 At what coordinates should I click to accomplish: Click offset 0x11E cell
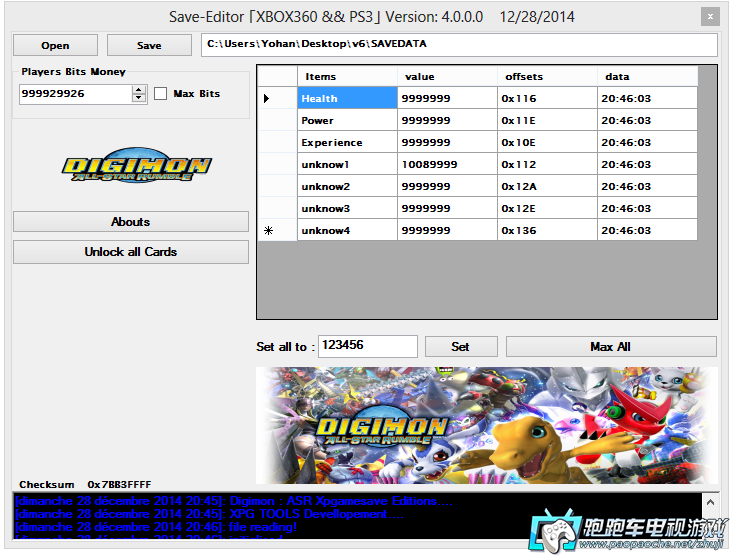pos(547,120)
